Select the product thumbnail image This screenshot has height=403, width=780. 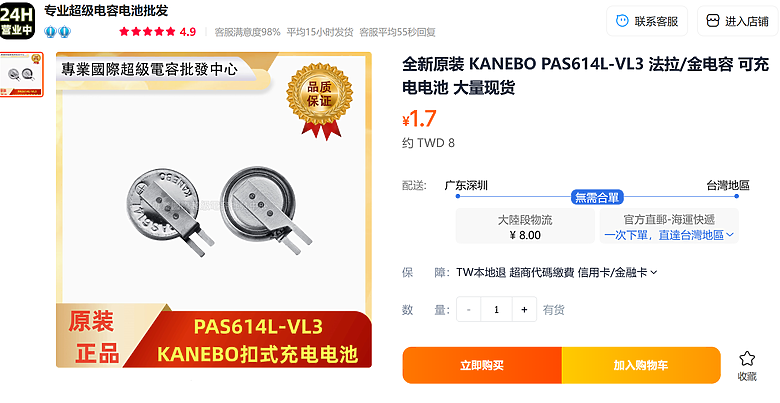click(21, 75)
